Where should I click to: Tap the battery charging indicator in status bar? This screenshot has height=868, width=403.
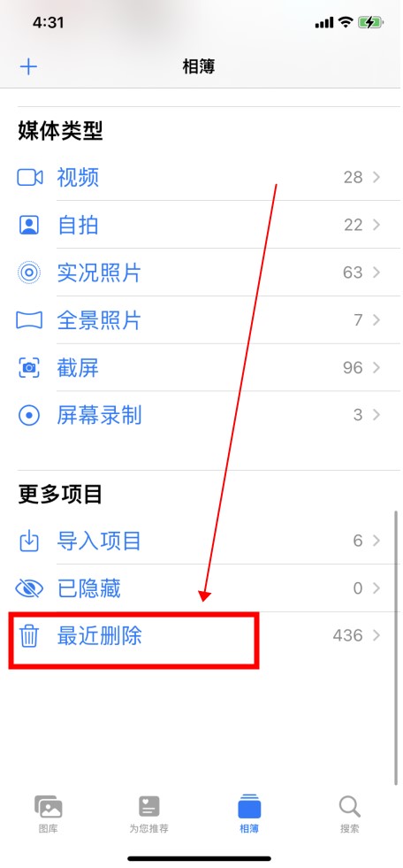point(370,23)
